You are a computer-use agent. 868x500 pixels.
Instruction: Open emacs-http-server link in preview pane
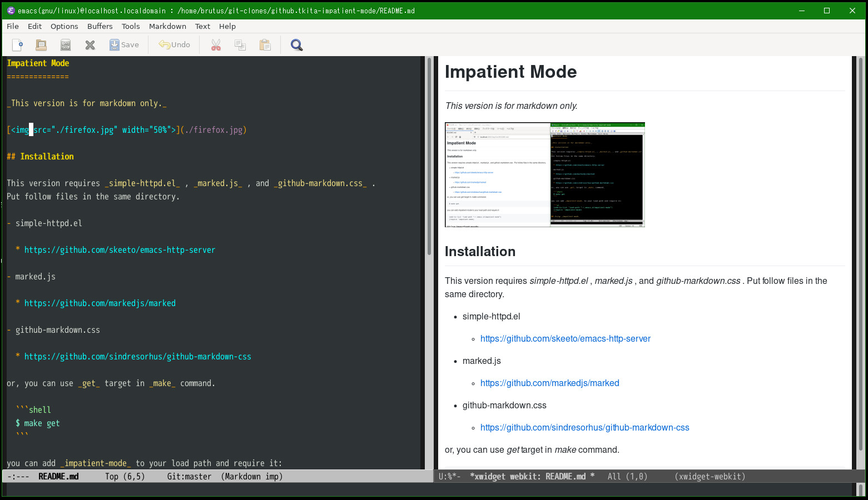566,338
